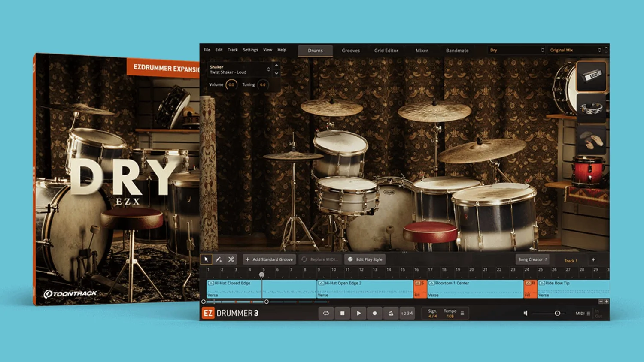Image resolution: width=644 pixels, height=362 pixels.
Task: Click Add Standard Groove button
Action: [x=269, y=259]
